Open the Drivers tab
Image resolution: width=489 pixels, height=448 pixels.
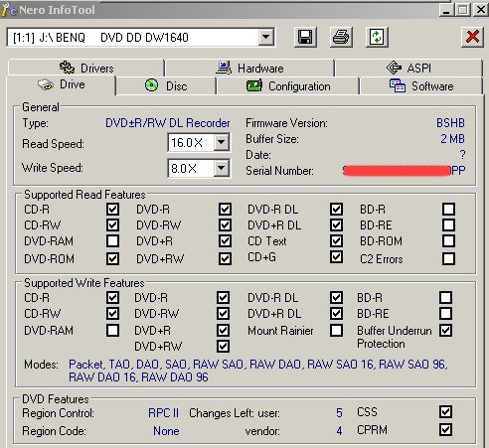click(86, 68)
